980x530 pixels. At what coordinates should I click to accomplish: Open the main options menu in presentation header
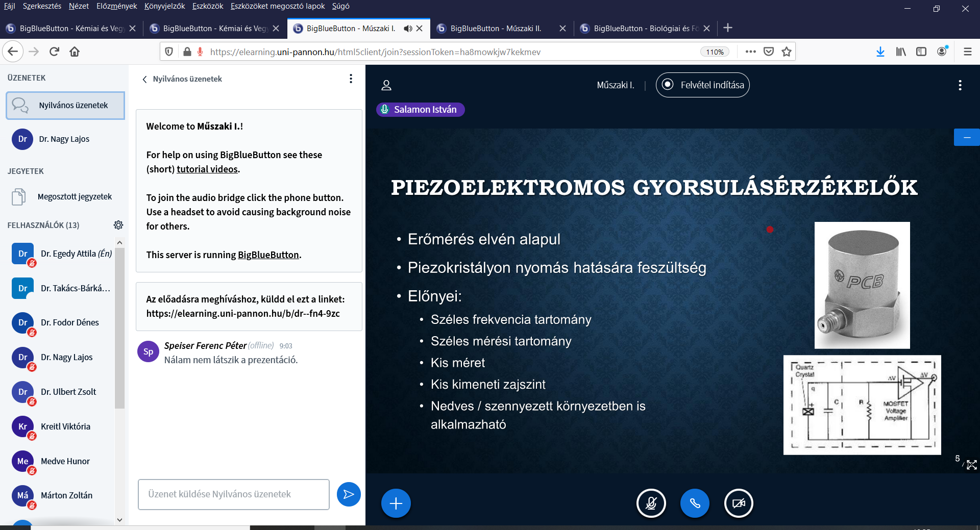[960, 85]
